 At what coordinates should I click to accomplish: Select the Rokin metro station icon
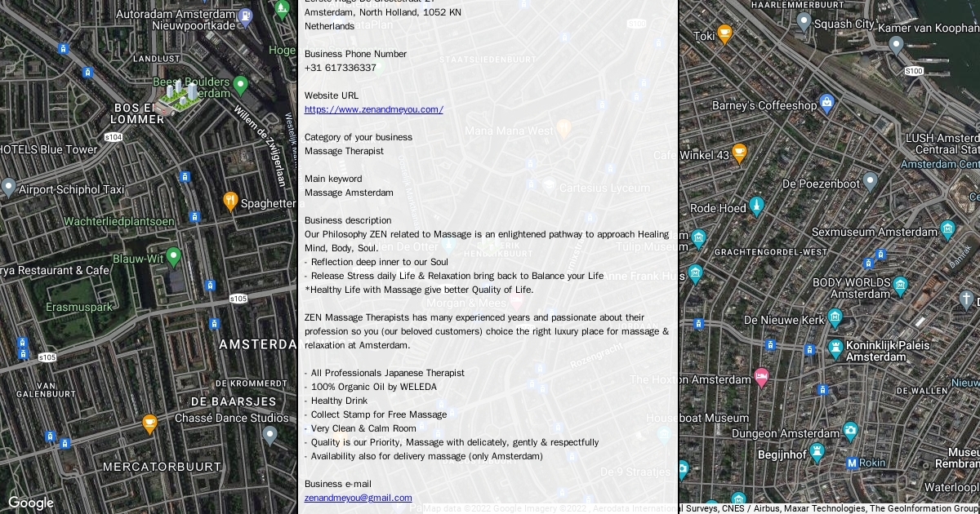click(x=852, y=463)
